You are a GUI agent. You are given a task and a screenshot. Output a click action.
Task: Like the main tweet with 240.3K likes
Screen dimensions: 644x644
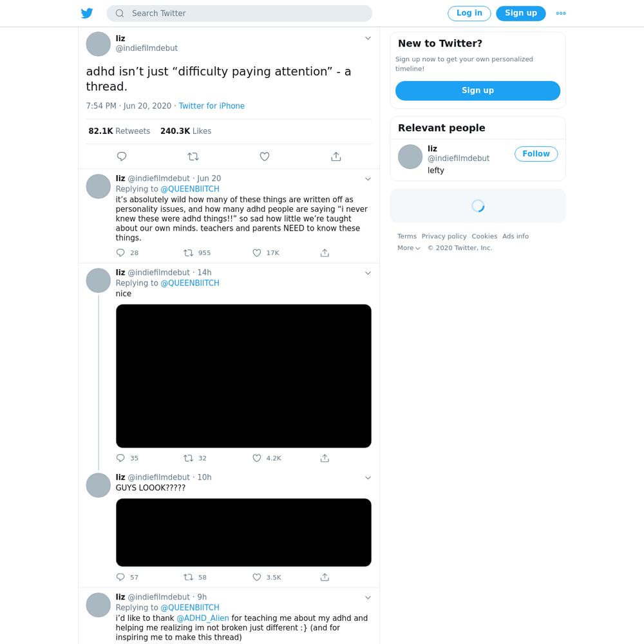tap(265, 156)
